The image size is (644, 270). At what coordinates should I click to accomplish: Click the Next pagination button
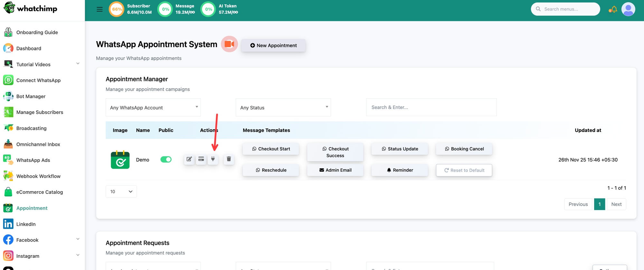click(x=616, y=204)
